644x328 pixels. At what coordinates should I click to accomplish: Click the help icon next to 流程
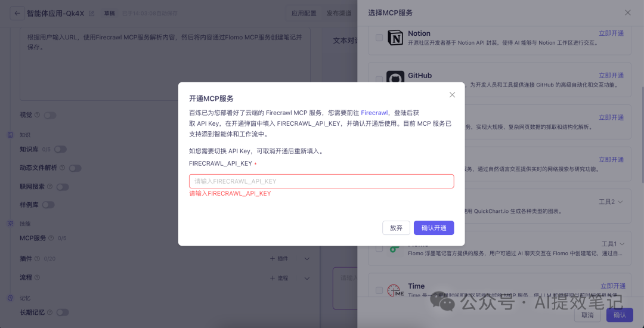[x=38, y=278]
